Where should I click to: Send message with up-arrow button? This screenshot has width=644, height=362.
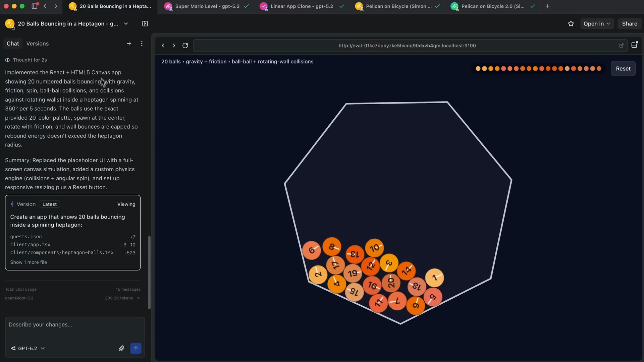(x=136, y=348)
